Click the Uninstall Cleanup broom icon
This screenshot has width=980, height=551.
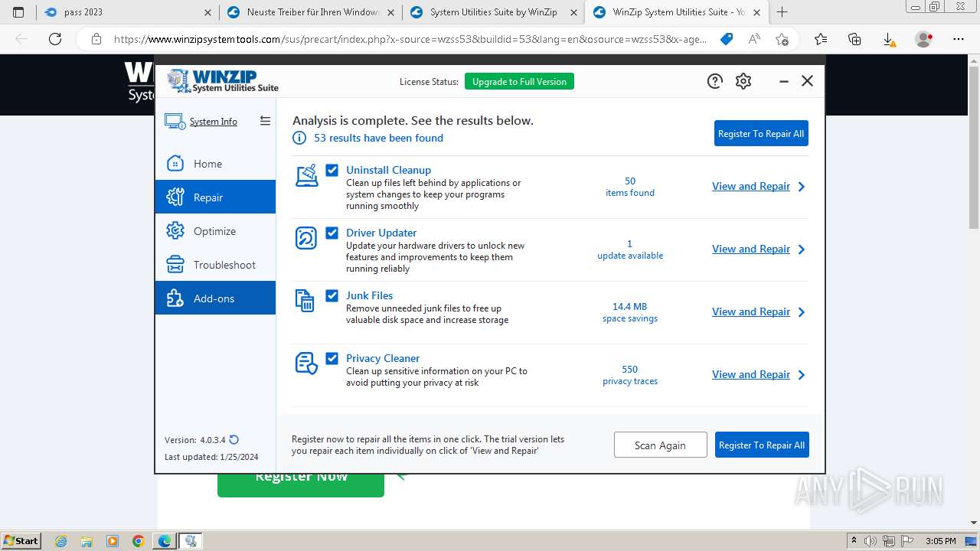306,175
